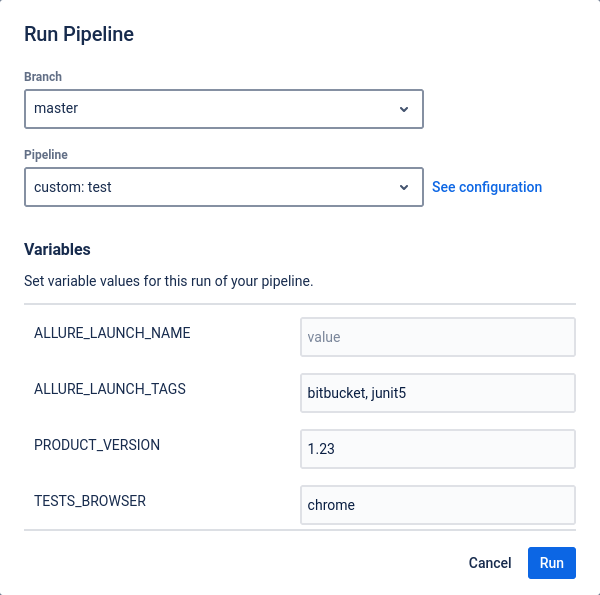Screen dimensions: 600x595
Task: Click the Branch field label
Action: point(43,76)
